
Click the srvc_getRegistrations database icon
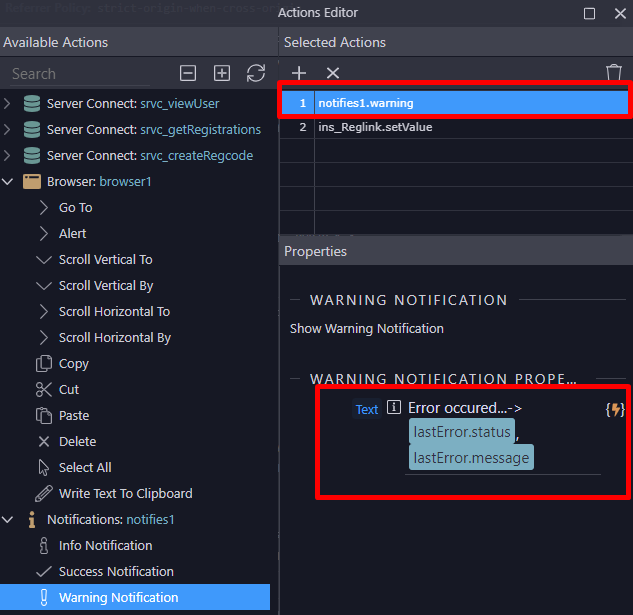coord(32,130)
